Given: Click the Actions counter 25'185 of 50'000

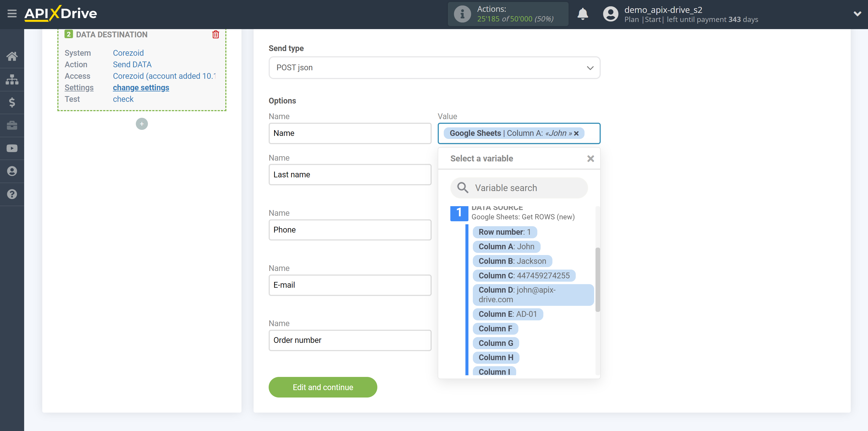Looking at the screenshot, I should click(x=515, y=19).
